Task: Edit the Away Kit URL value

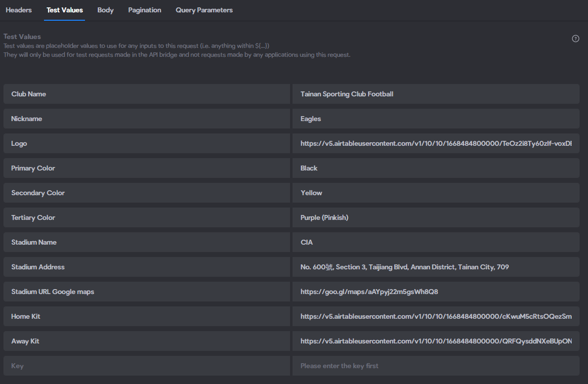Action: pyautogui.click(x=436, y=341)
